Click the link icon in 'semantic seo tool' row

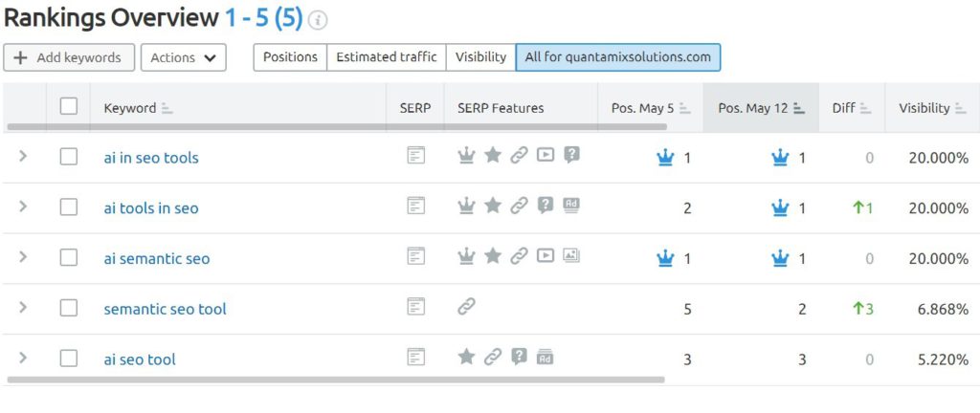point(466,306)
